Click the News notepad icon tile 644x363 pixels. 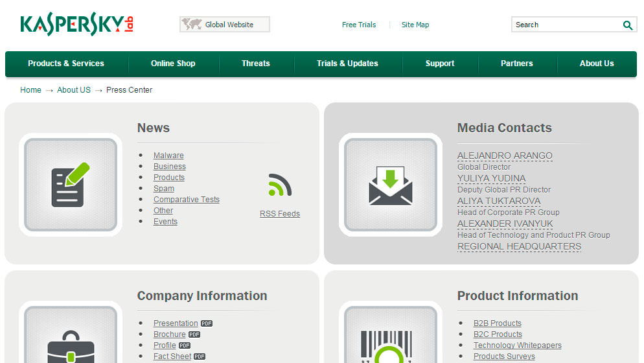(x=71, y=185)
